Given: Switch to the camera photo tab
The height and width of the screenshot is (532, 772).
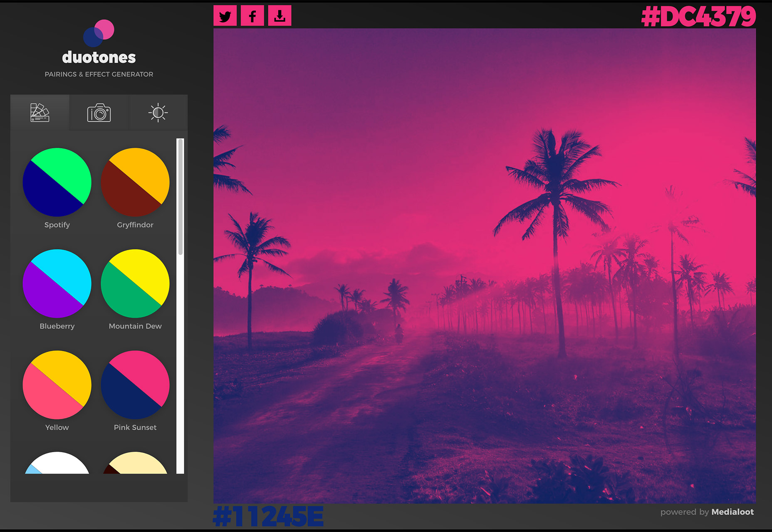Looking at the screenshot, I should click(99, 113).
